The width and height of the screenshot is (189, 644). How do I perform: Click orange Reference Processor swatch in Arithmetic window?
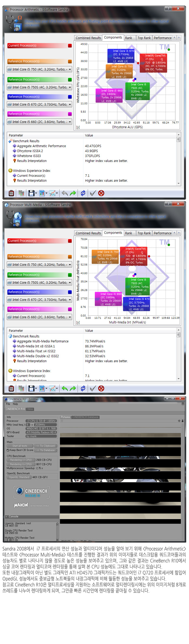click(70, 61)
